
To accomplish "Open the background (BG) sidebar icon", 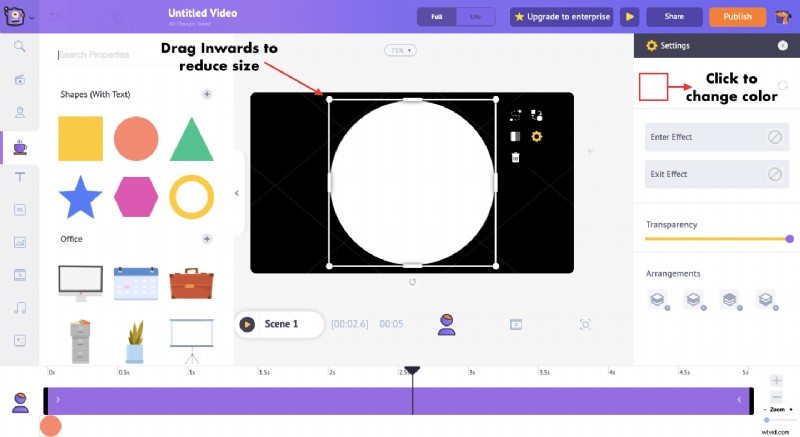I will click(20, 210).
